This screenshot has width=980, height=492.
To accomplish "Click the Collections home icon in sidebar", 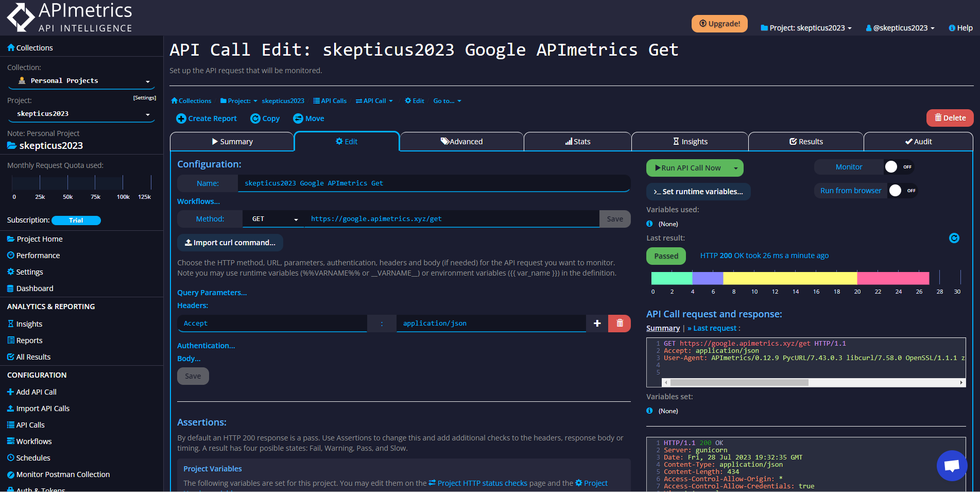I will click(11, 47).
